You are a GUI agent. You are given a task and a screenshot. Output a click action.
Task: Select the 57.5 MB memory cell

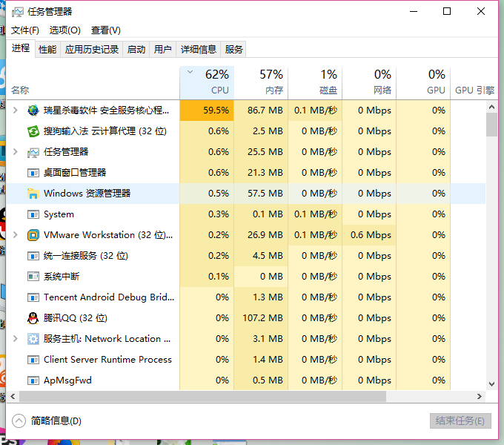coord(261,194)
